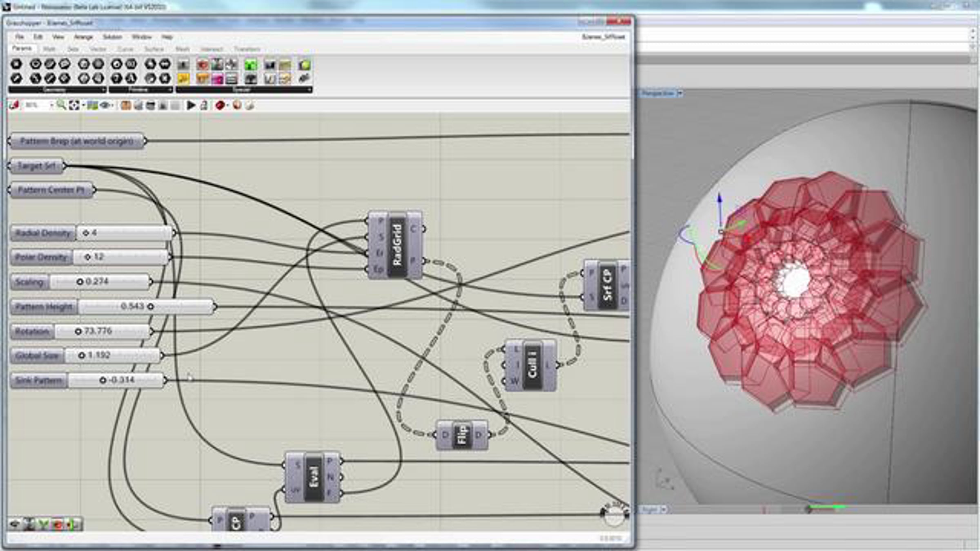Toggle the preview eye icon in canvas toolbar
This screenshot has width=980, height=551.
pyautogui.click(x=105, y=105)
